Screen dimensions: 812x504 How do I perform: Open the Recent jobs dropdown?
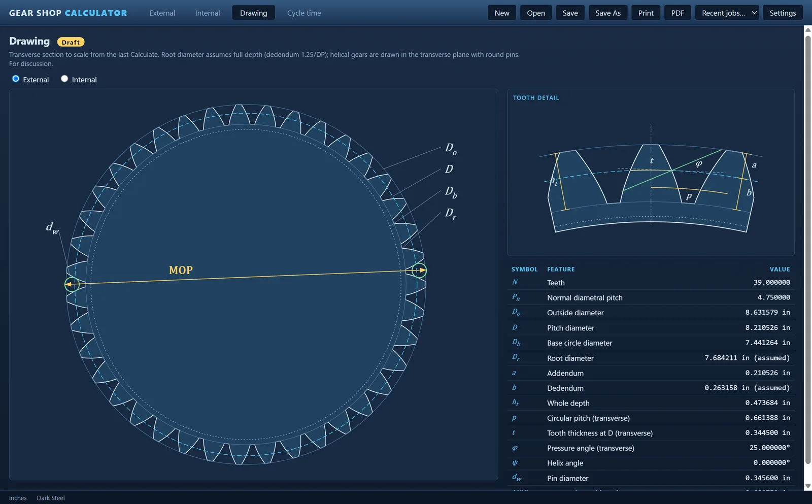[x=727, y=13]
